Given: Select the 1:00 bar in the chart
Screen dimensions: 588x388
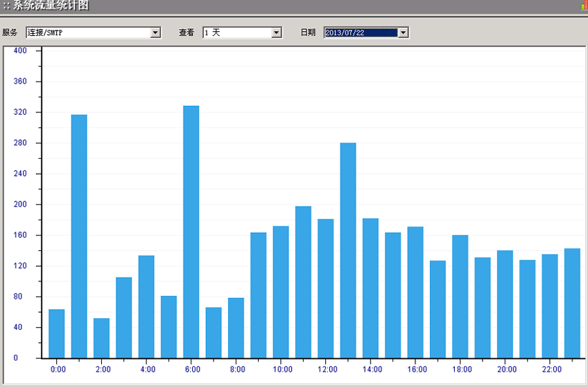Looking at the screenshot, I should coord(79,236).
